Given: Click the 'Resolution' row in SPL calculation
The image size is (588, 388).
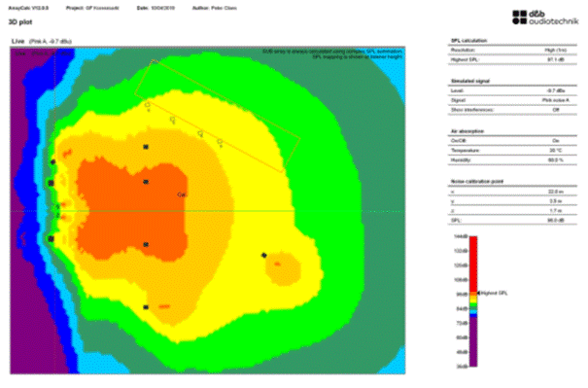Looking at the screenshot, I should click(512, 50).
